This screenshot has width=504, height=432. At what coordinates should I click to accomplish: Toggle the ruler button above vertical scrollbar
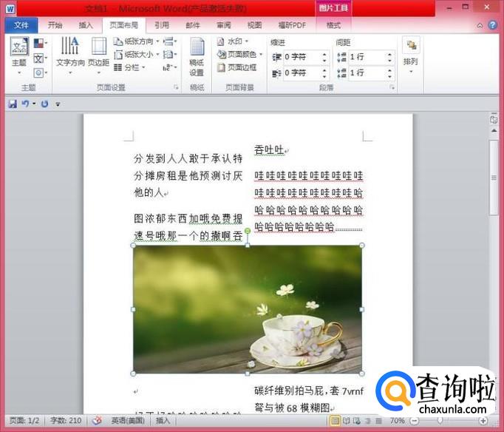pos(494,119)
